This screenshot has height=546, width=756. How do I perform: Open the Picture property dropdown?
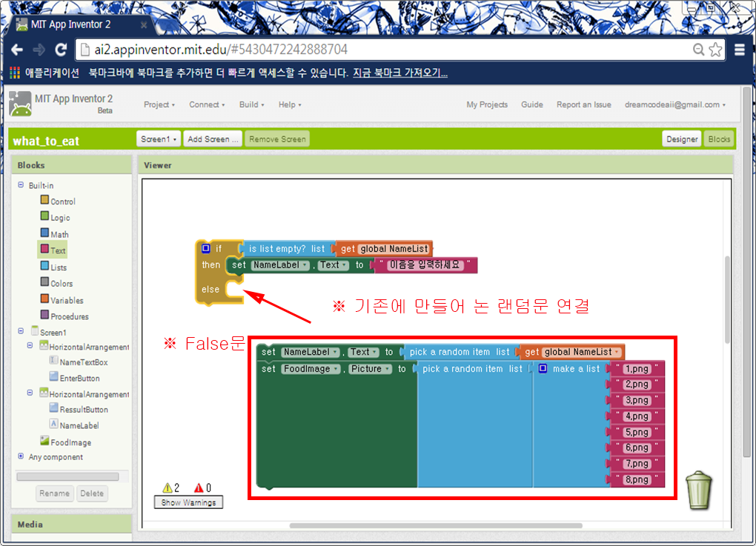coord(370,369)
